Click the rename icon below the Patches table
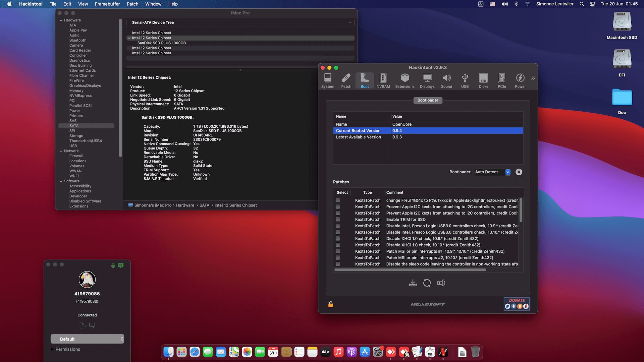The image size is (644, 362). (x=441, y=283)
